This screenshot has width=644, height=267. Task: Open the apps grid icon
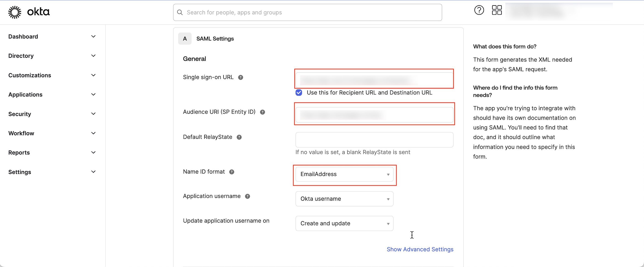[x=497, y=10]
